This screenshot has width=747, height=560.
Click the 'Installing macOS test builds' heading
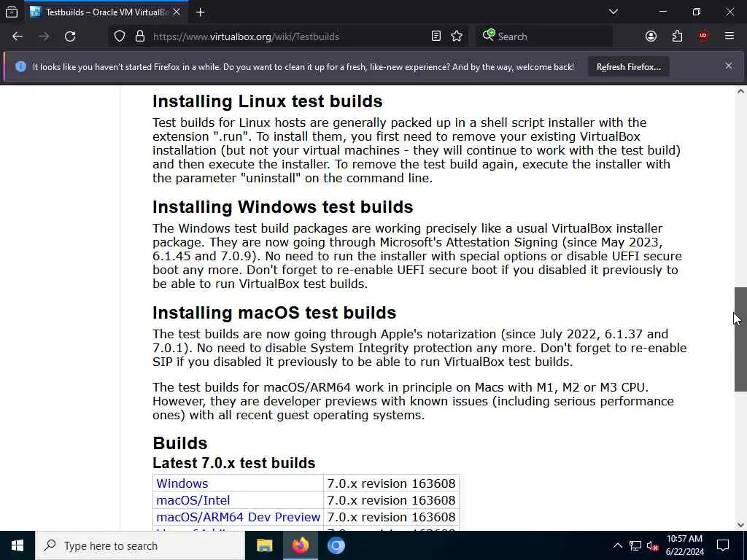(x=274, y=313)
